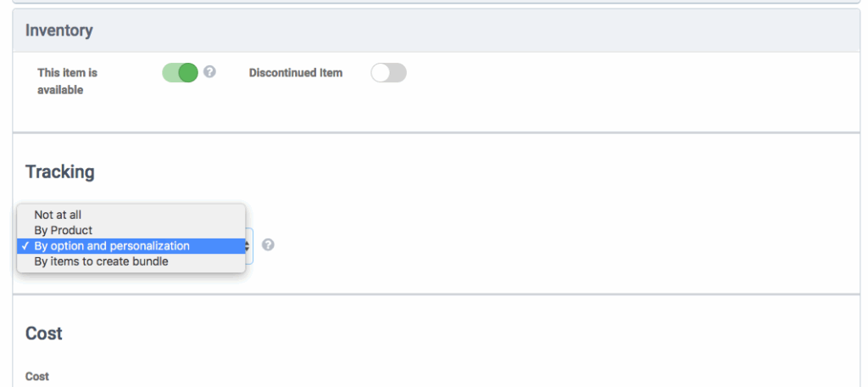Click empty space in the Inventory header bar

(x=509, y=31)
